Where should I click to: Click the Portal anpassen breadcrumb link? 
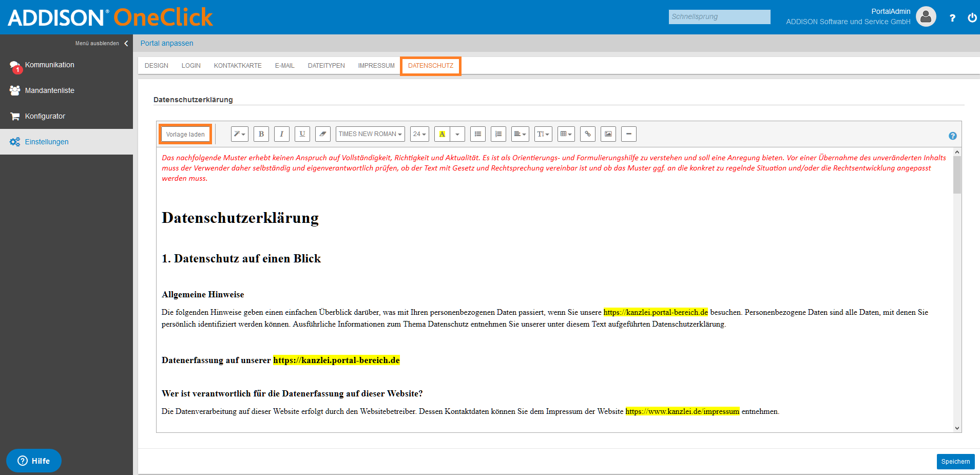[x=167, y=43]
